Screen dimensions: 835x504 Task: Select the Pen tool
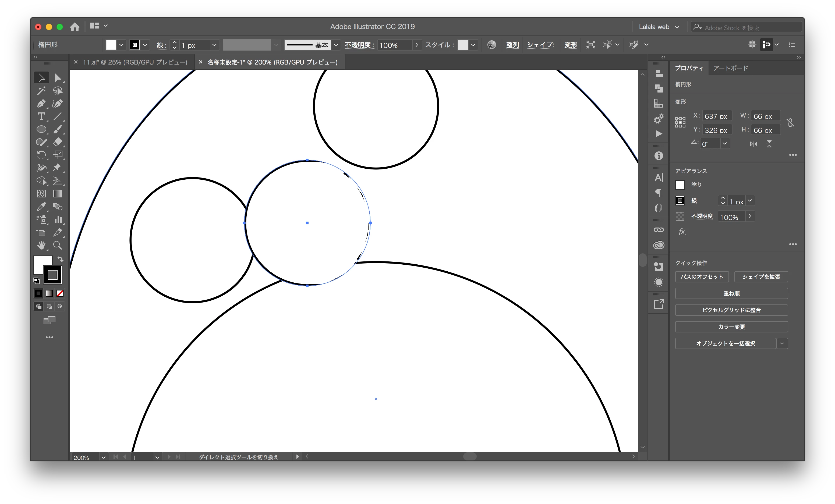point(41,104)
